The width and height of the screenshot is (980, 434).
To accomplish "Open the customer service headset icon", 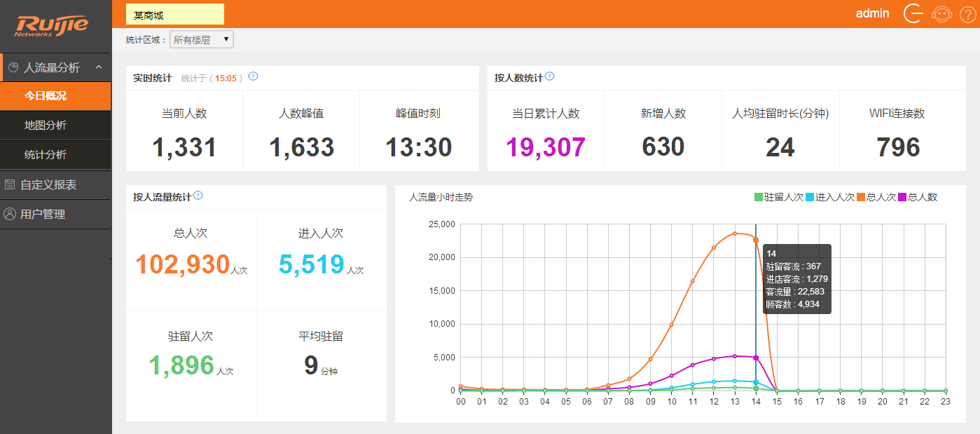I will click(x=941, y=14).
